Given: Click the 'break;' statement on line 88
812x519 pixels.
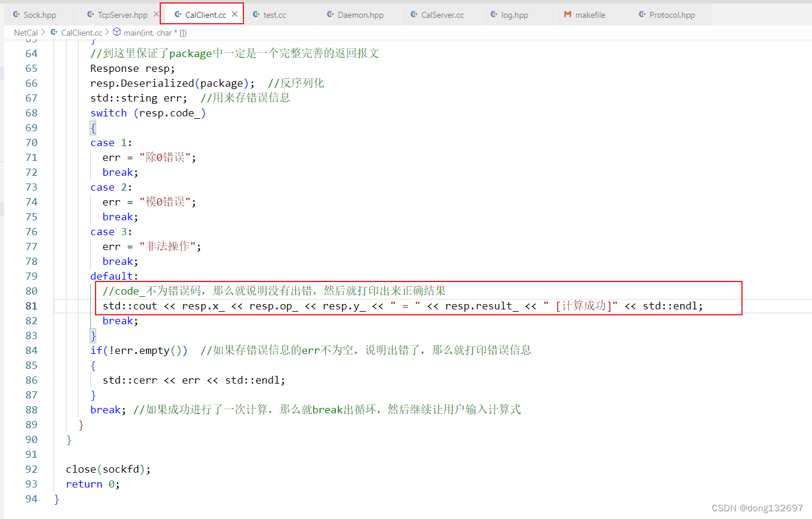Looking at the screenshot, I should click(109, 410).
